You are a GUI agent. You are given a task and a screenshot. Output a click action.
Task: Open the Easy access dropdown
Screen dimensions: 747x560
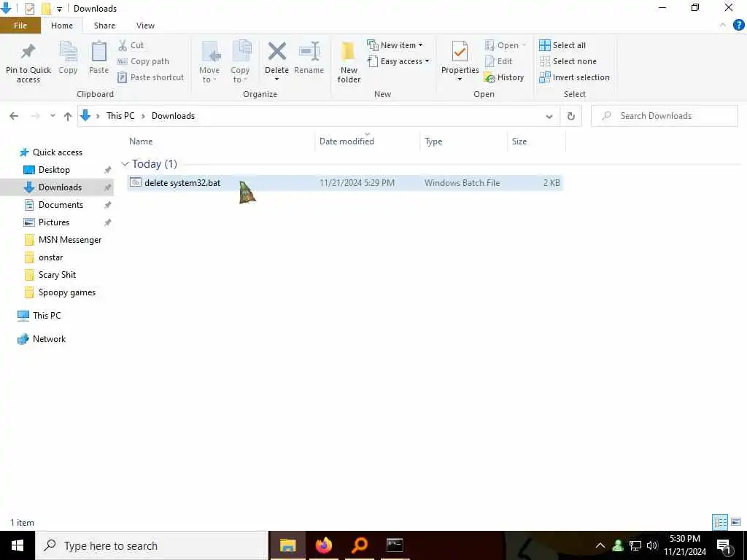(398, 61)
